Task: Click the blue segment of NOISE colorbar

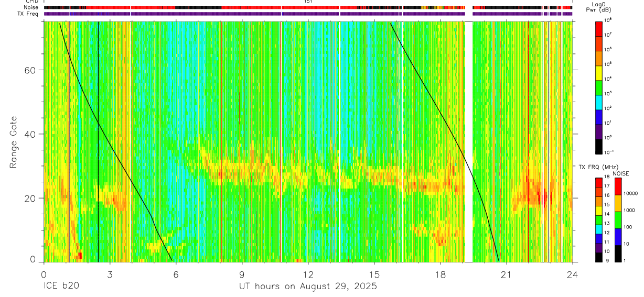Action: 618,237
